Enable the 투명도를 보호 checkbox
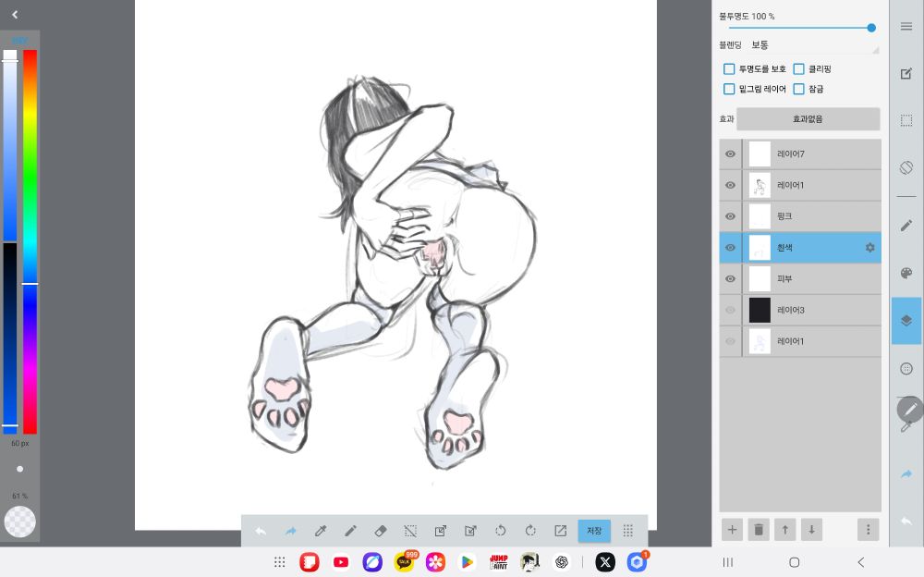Screen dimensions: 924x577 pyautogui.click(x=729, y=69)
